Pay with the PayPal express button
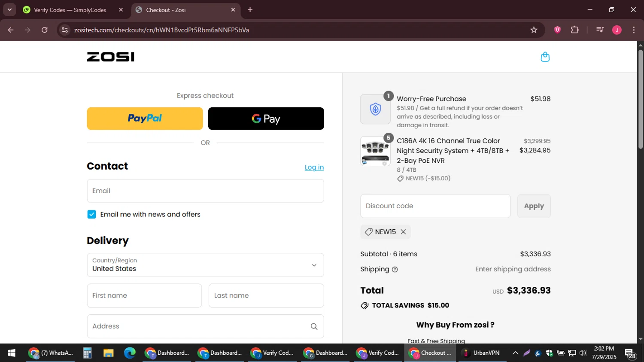Screen dimensions: 644x362 pyautogui.click(x=145, y=119)
